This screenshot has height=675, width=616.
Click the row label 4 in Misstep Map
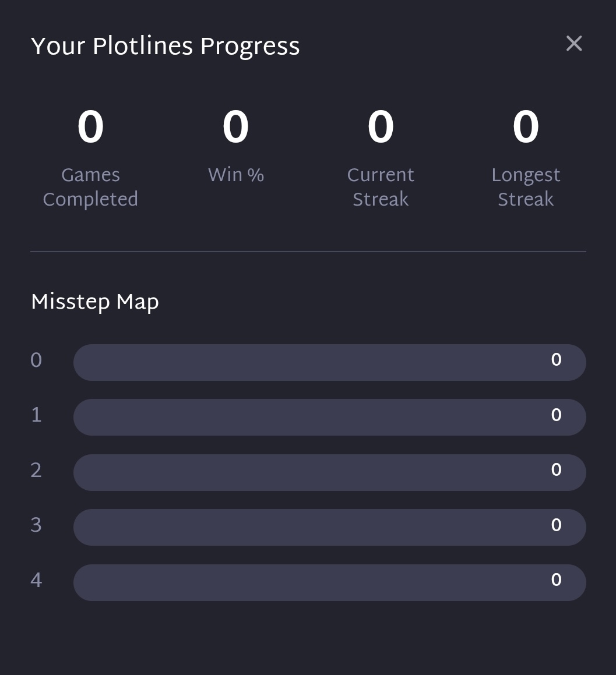click(x=36, y=580)
